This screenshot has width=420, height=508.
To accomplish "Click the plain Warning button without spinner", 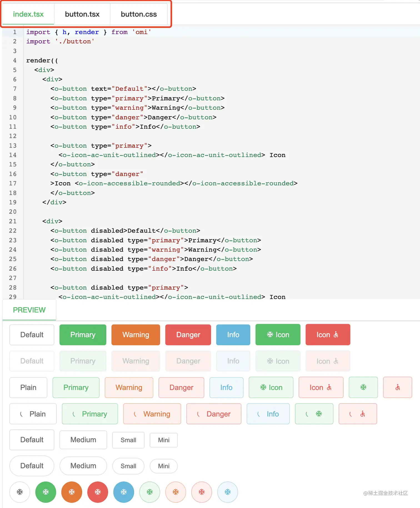I will (x=129, y=387).
